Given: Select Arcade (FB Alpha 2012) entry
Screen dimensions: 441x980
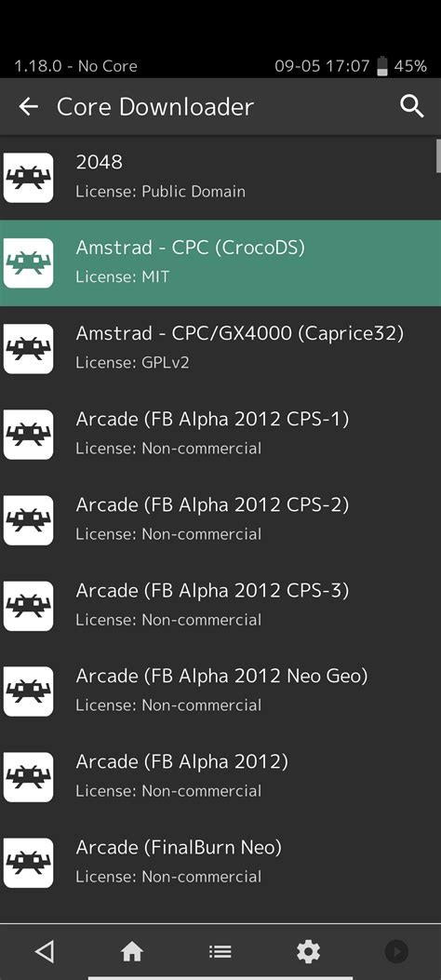Looking at the screenshot, I should (x=220, y=777).
